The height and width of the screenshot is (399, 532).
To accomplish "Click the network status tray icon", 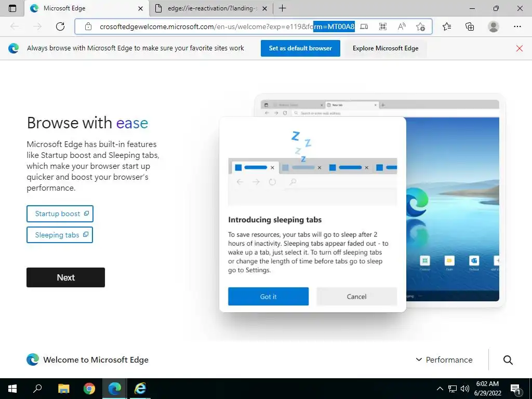I will pyautogui.click(x=453, y=389).
